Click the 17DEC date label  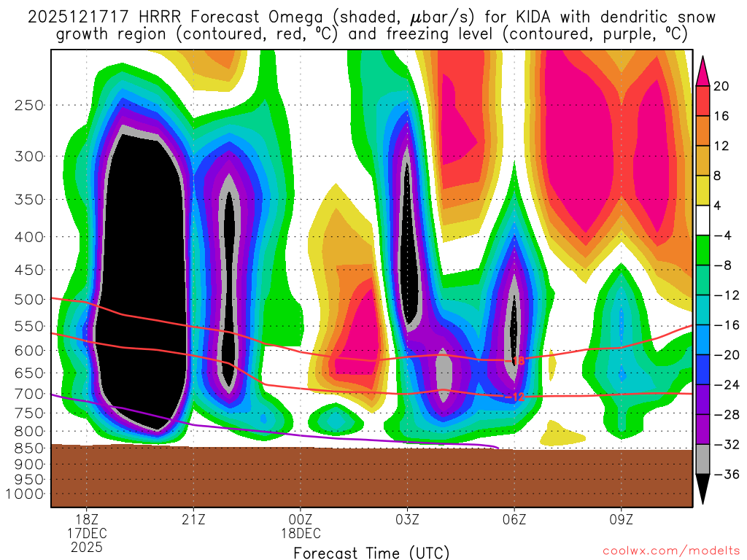tap(86, 533)
